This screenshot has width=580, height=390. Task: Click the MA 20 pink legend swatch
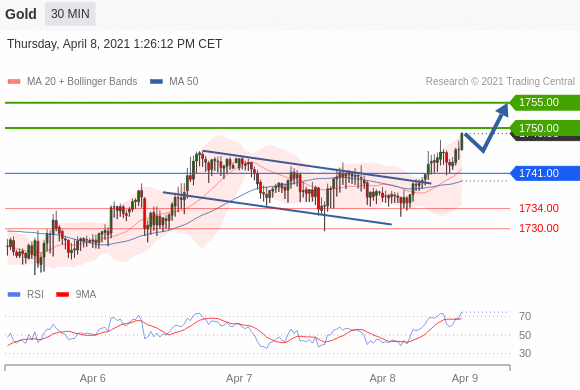click(x=14, y=81)
